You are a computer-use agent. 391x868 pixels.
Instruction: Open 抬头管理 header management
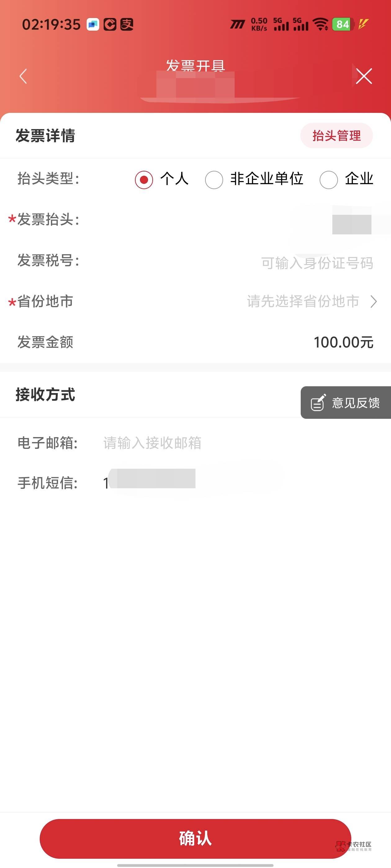[x=336, y=135]
